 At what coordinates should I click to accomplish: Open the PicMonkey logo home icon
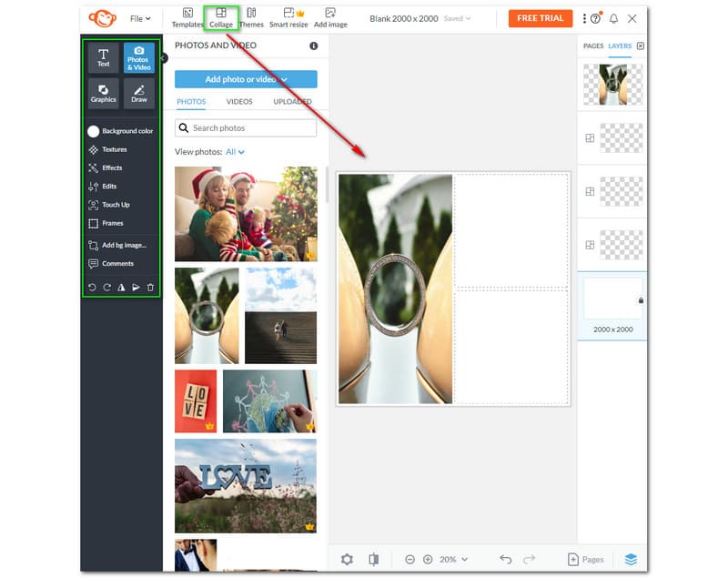click(102, 18)
